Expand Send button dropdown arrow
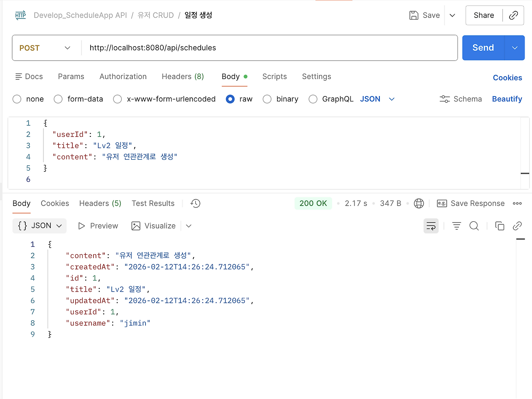The image size is (532, 399). click(515, 48)
